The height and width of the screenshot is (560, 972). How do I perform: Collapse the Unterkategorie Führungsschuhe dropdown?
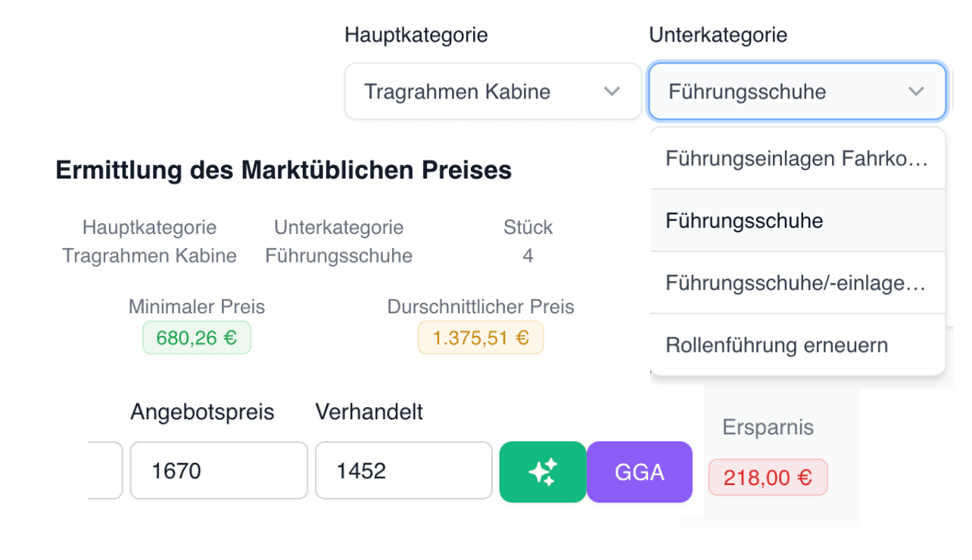(x=796, y=92)
